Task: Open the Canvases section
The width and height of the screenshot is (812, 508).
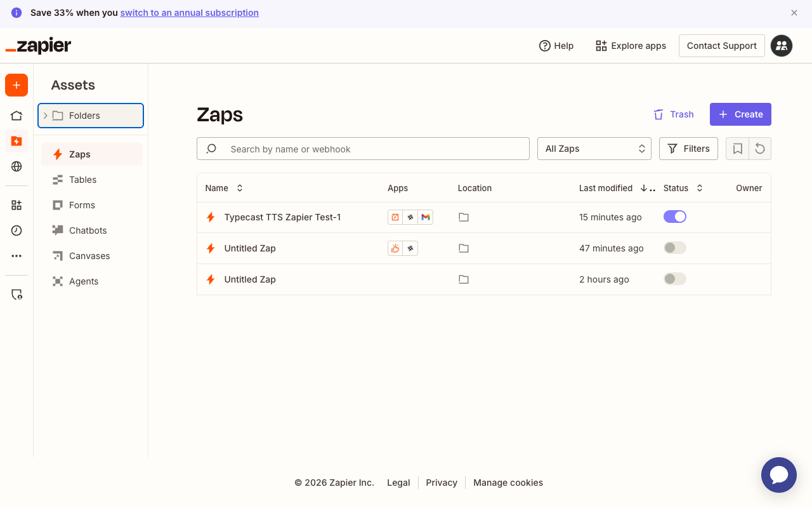Action: (x=92, y=256)
